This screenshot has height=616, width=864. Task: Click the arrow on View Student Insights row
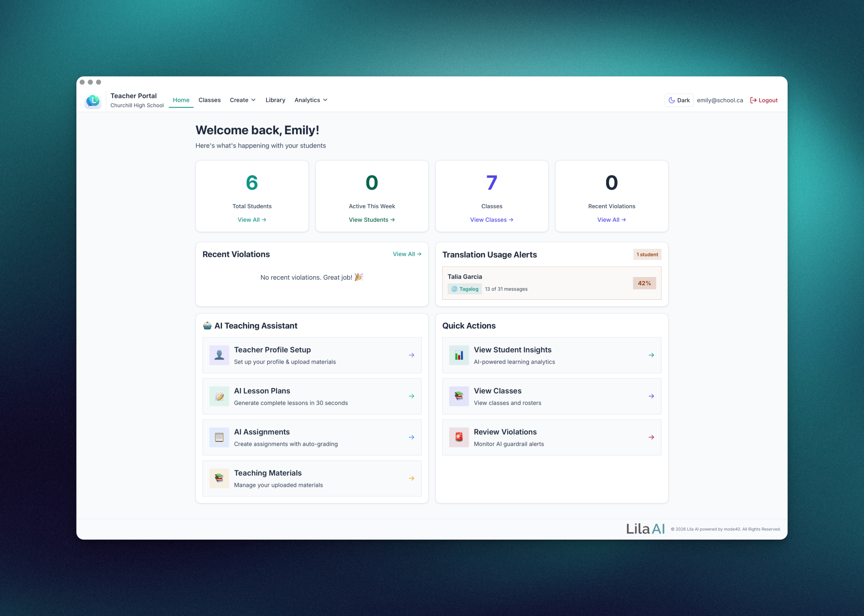pos(651,355)
